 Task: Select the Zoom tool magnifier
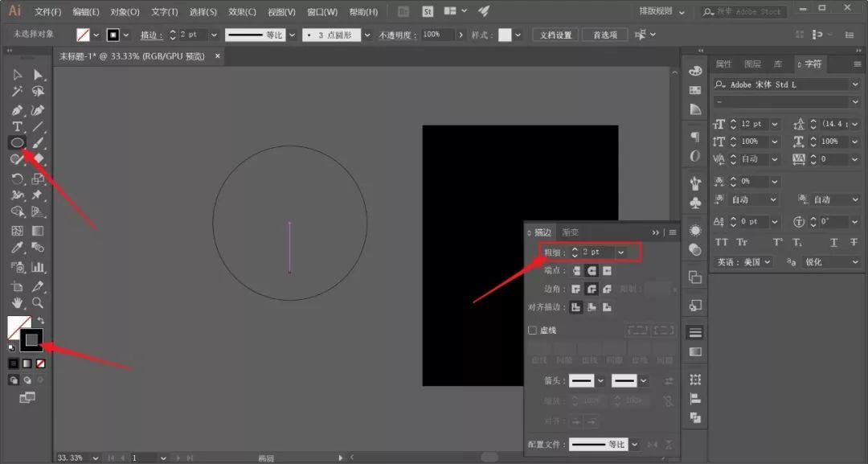[x=38, y=303]
